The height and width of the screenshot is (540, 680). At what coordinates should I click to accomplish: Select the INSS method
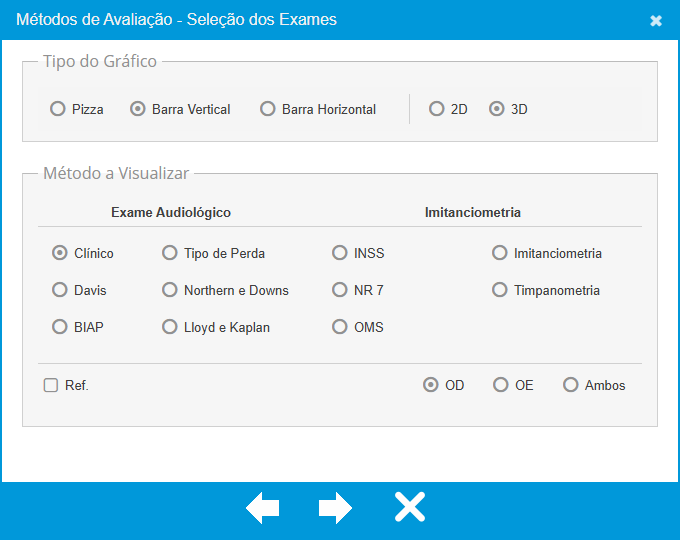click(x=340, y=253)
